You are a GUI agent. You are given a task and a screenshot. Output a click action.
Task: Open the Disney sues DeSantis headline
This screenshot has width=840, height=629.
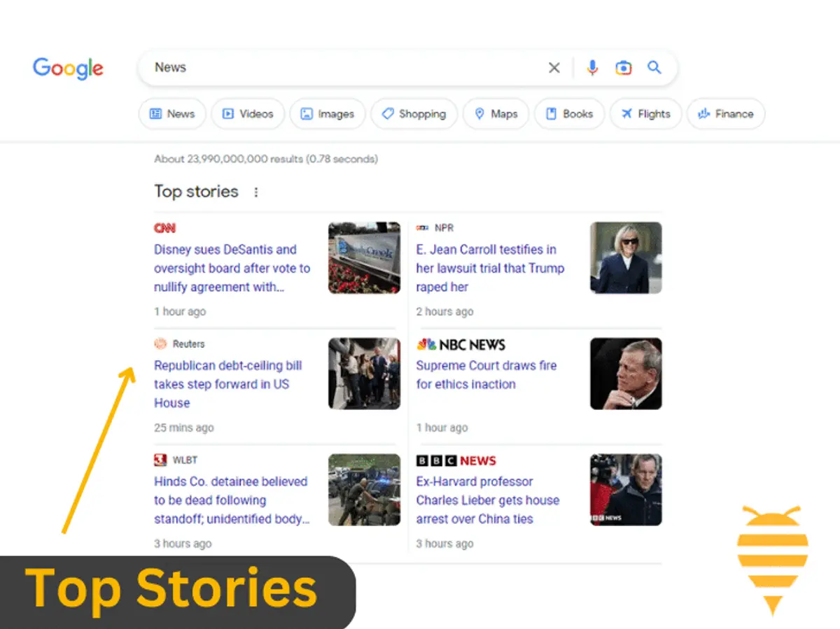pos(232,268)
